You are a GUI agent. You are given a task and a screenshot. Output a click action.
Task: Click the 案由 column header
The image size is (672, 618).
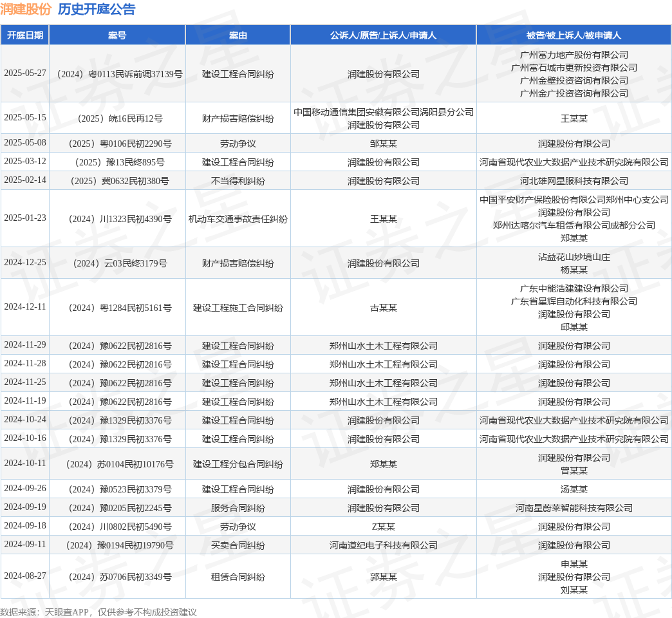coord(238,35)
